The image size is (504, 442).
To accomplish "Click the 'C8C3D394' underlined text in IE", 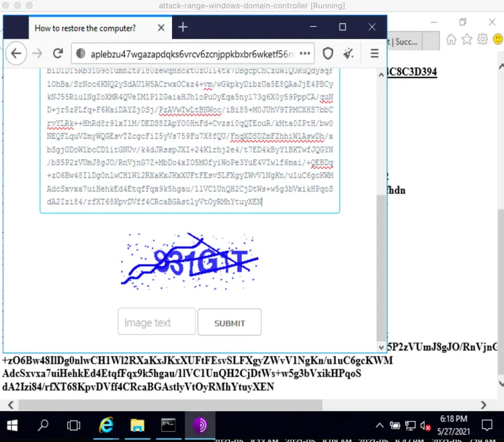I will pos(412,72).
